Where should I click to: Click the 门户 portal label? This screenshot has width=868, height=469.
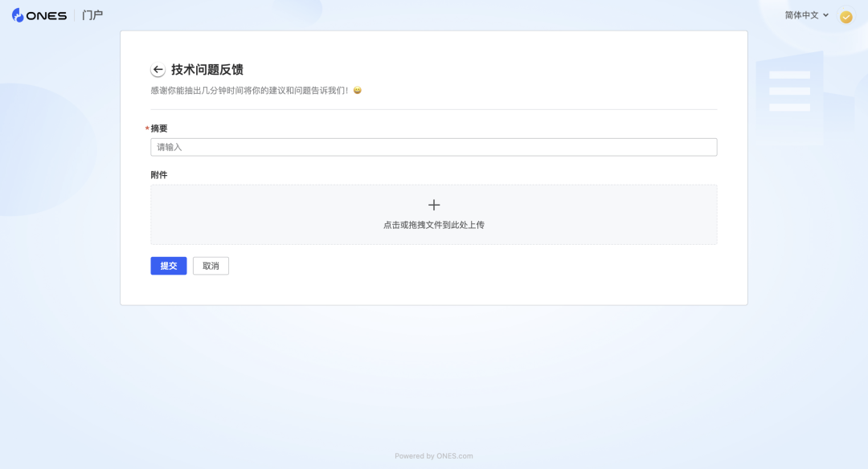click(x=92, y=15)
